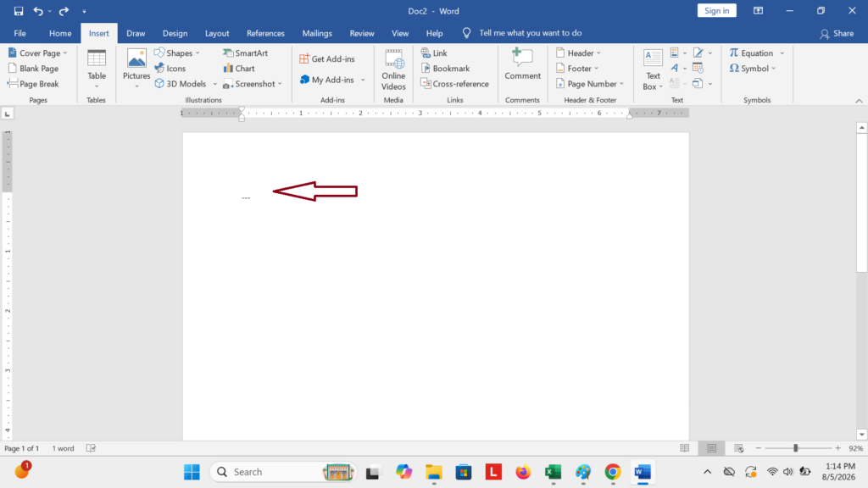Click the zoom out minus button
868x488 pixels.
pyautogui.click(x=759, y=448)
